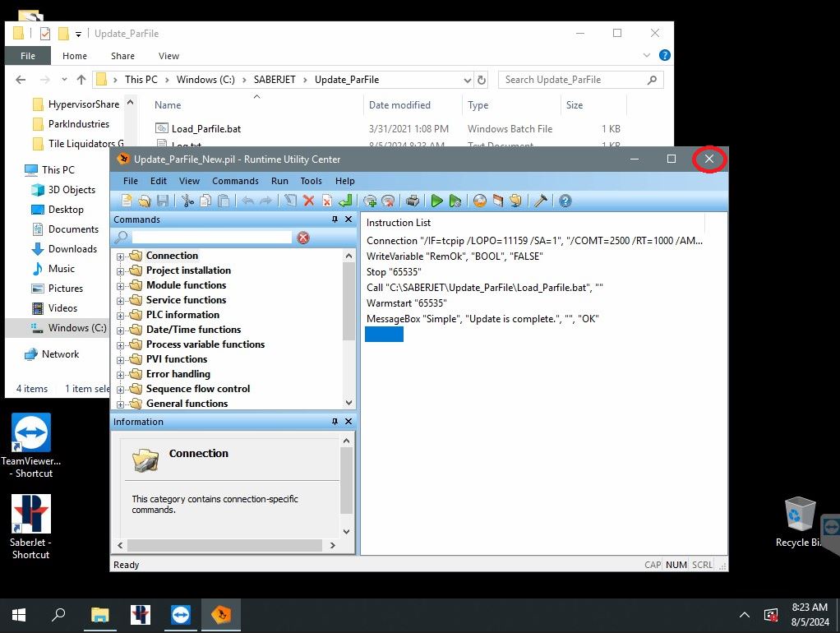The width and height of the screenshot is (840, 633).
Task: Create a new instruction list file
Action: [x=127, y=201]
